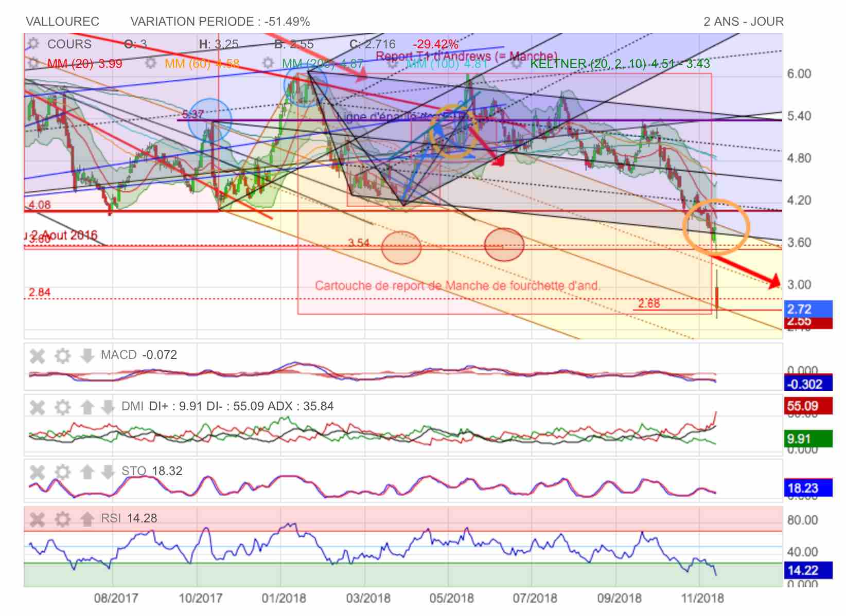Click the KELTNER (20, 2, 10) legend
The image size is (846, 616).
620,64
